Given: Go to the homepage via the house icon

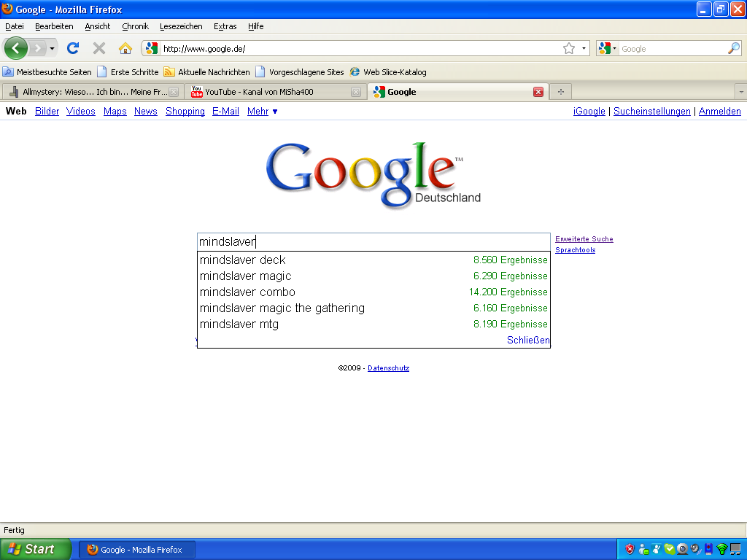Looking at the screenshot, I should 125,48.
